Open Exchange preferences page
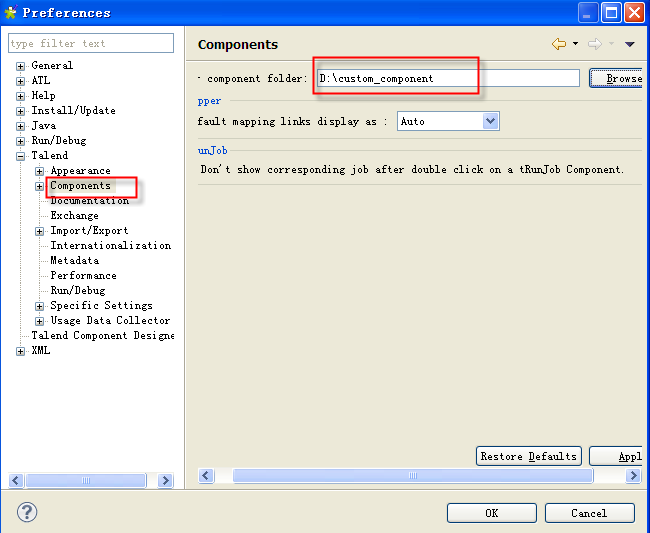 tap(74, 215)
